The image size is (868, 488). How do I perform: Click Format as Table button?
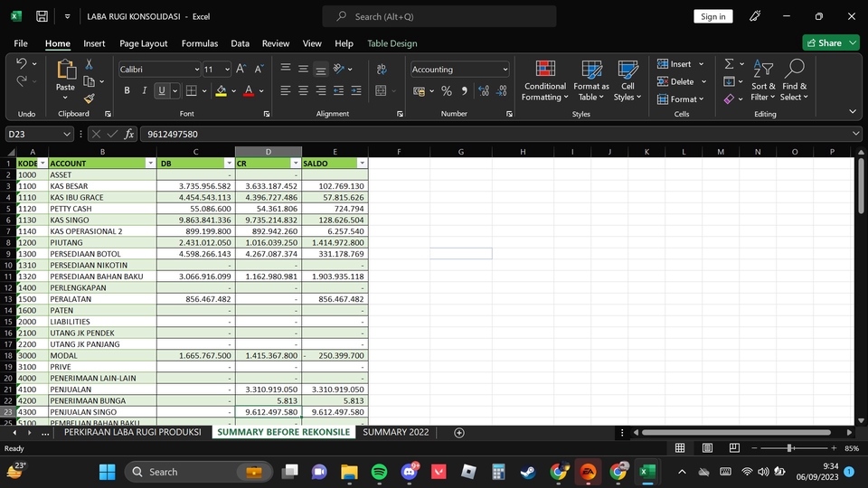(591, 80)
